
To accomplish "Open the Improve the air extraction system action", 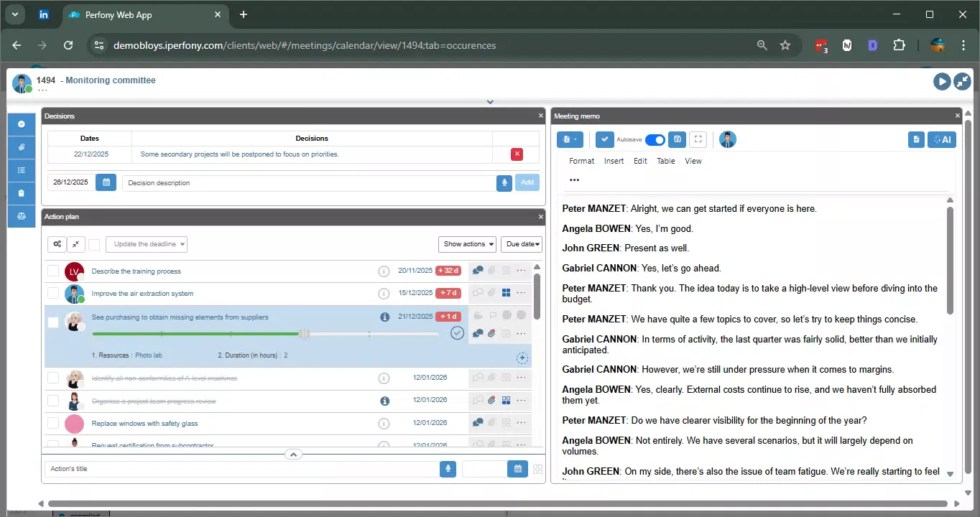I will 142,294.
